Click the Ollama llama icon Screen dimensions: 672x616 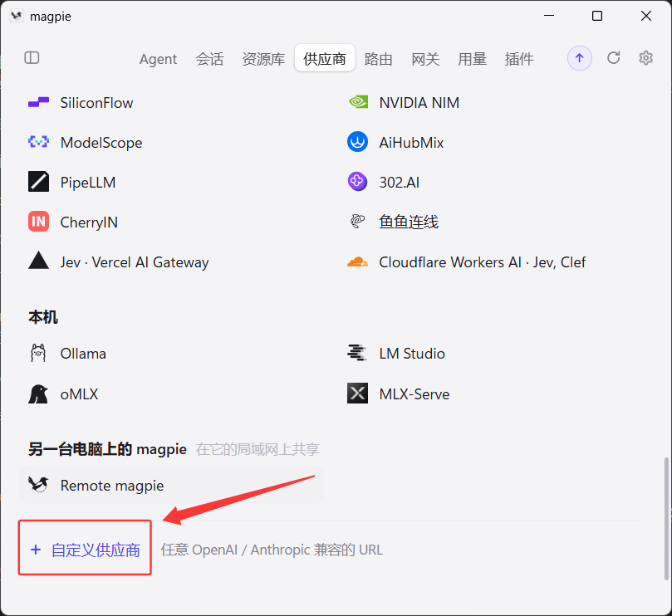click(38, 354)
